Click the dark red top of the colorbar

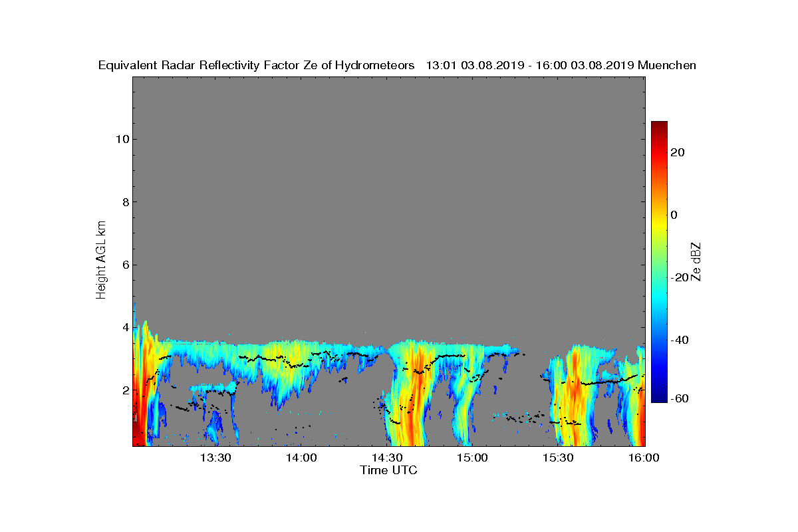click(x=659, y=126)
